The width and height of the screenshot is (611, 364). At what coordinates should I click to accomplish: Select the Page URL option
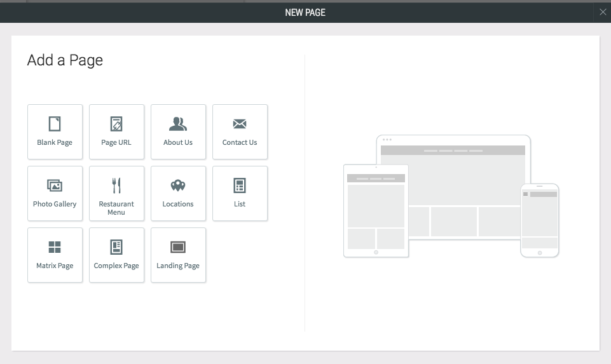pyautogui.click(x=116, y=131)
